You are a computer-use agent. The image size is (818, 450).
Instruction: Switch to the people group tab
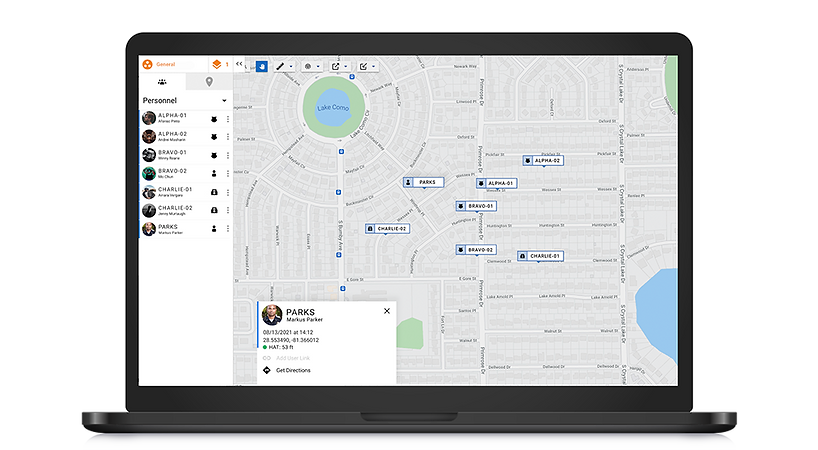[x=162, y=82]
